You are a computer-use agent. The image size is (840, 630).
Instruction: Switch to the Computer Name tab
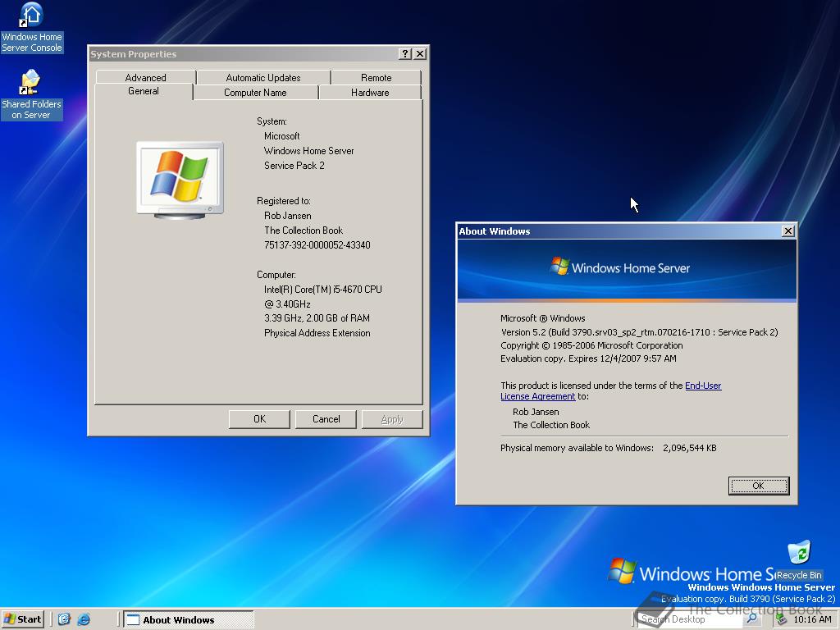[x=256, y=93]
